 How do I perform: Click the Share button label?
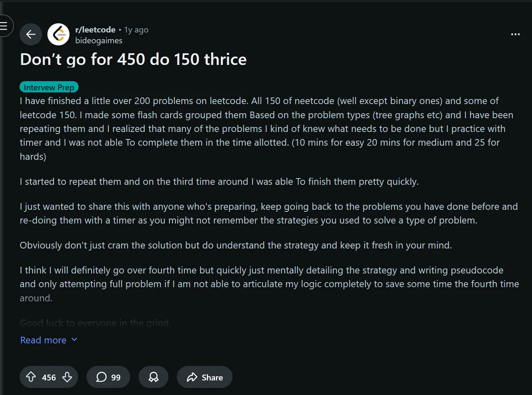click(212, 378)
